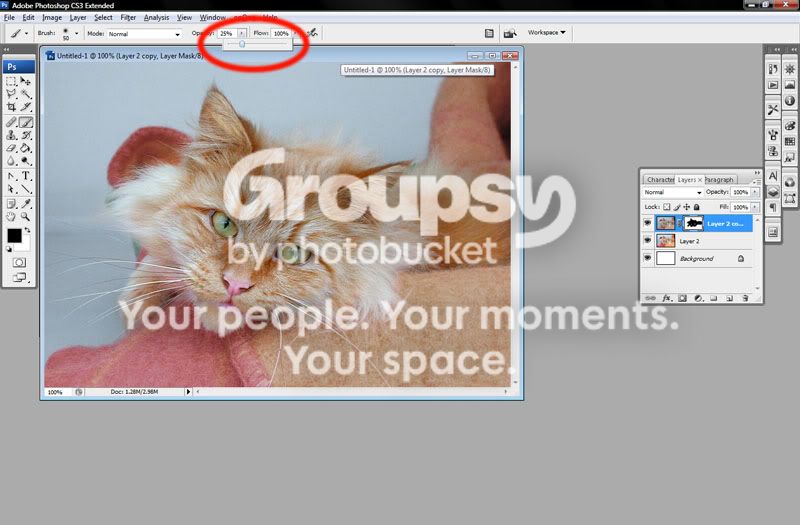This screenshot has width=800, height=525.
Task: Select the Eyedropper tool
Action: coord(26,204)
